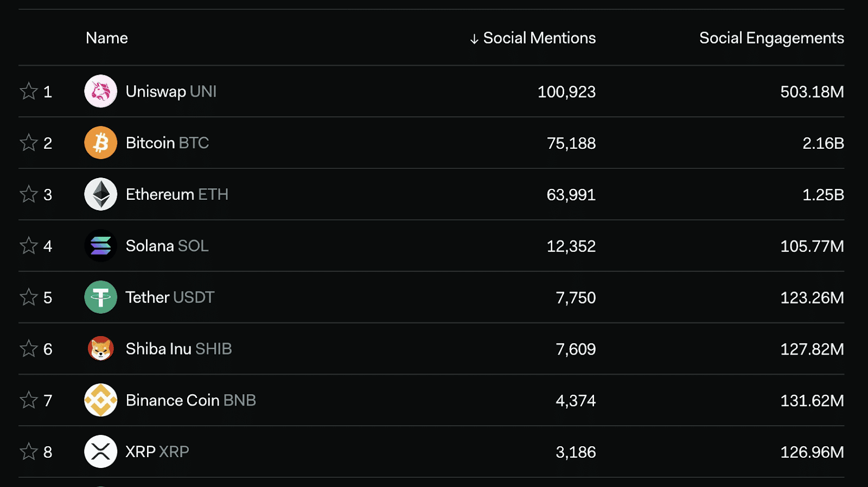Screen dimensions: 868x487
Task: Click the Shiba Inu SHIB coin logo
Action: tap(101, 349)
